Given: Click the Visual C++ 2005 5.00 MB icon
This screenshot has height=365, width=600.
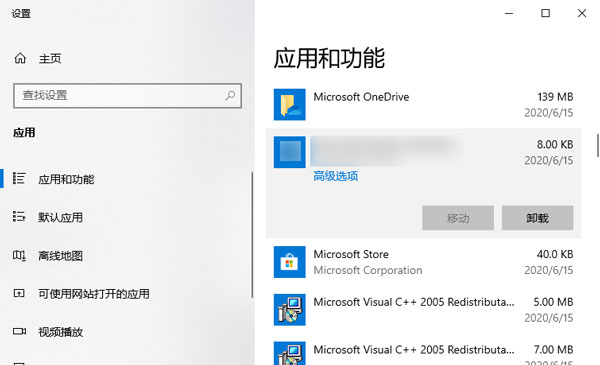Looking at the screenshot, I should pos(290,310).
